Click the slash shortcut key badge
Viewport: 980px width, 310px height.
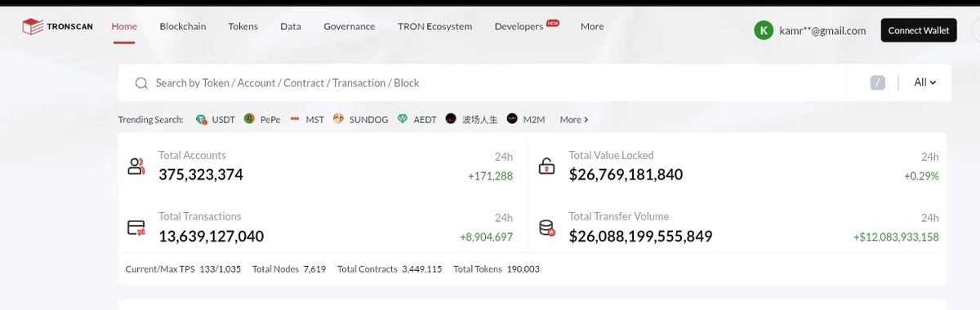[x=878, y=82]
